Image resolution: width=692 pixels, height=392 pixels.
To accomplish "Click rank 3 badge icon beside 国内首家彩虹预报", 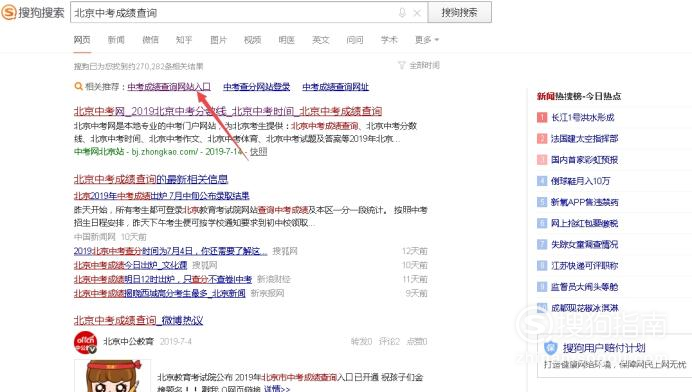I will click(x=542, y=160).
